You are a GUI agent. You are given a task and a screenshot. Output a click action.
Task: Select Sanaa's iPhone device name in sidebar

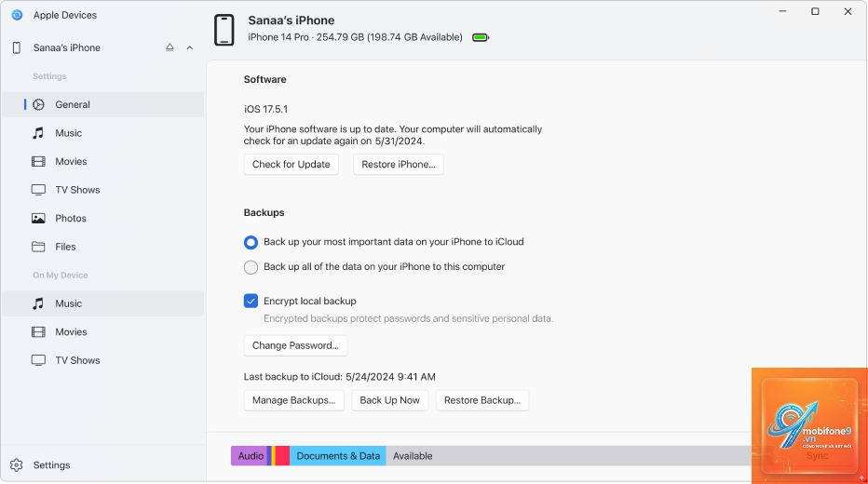coord(67,47)
